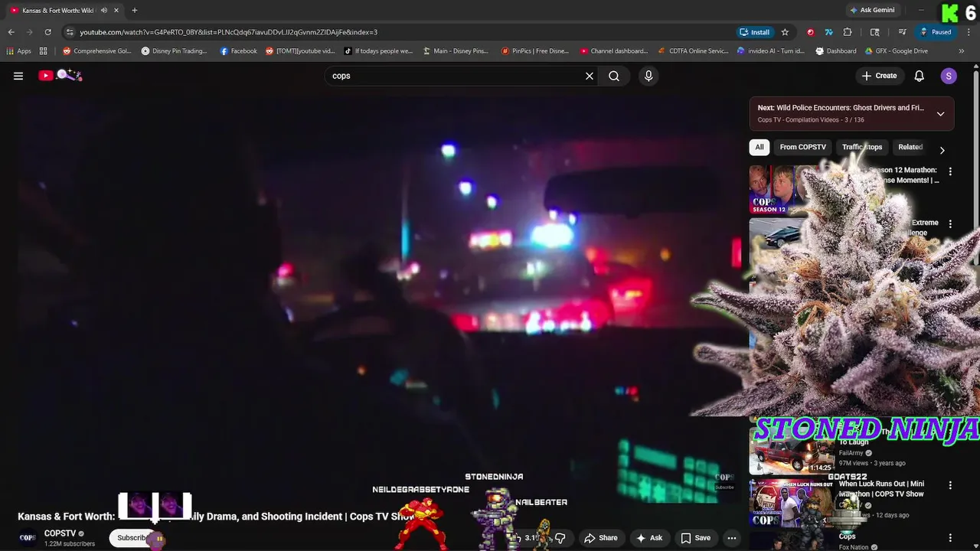View site information in address bar
Viewport: 980px width, 551px height.
[x=70, y=32]
